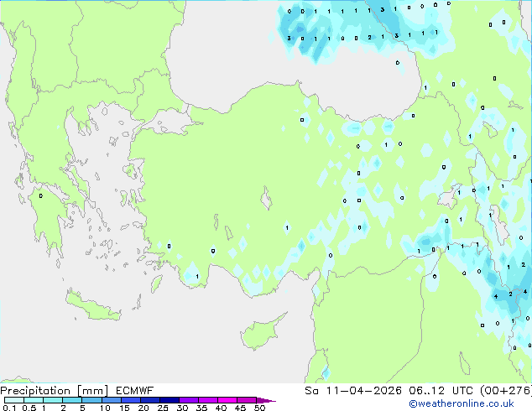The height and width of the screenshot is (411, 532).
Task: Click the 30–35 mm purple swatch
Action: [x=188, y=400]
